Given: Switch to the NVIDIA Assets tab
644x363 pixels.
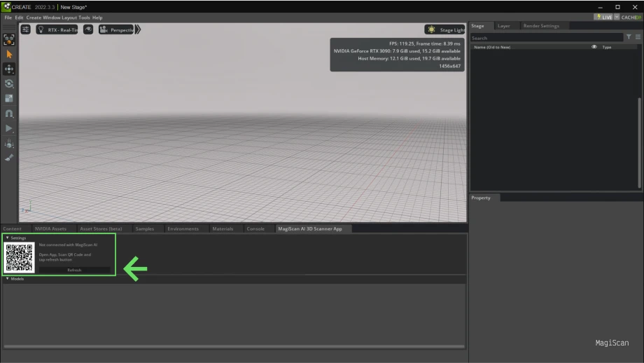Looking at the screenshot, I should (50, 229).
